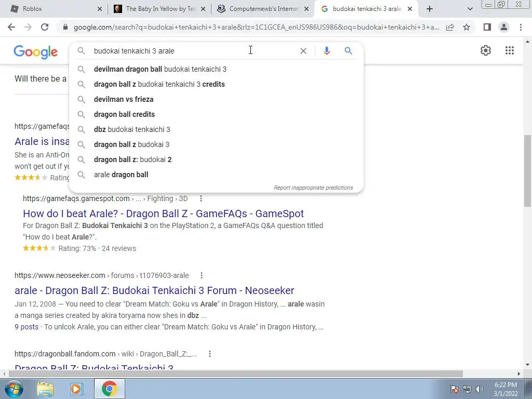Launch Windows Media Player from taskbar
This screenshot has width=532, height=399.
pyautogui.click(x=77, y=389)
